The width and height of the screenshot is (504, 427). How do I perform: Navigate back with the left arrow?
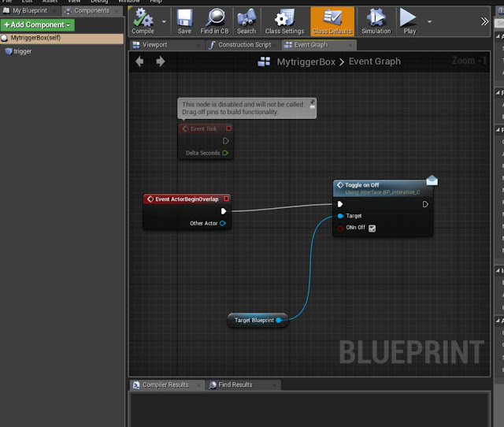coord(139,61)
